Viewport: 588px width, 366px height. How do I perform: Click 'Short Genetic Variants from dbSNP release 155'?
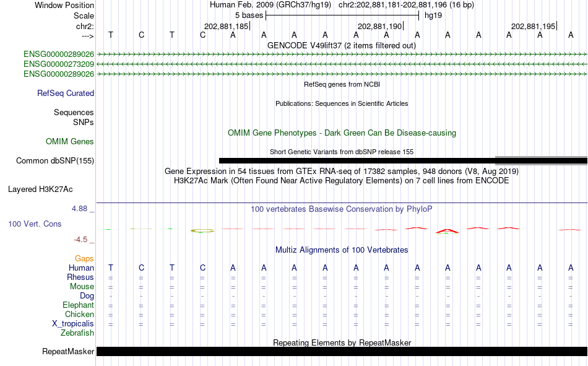pos(342,152)
